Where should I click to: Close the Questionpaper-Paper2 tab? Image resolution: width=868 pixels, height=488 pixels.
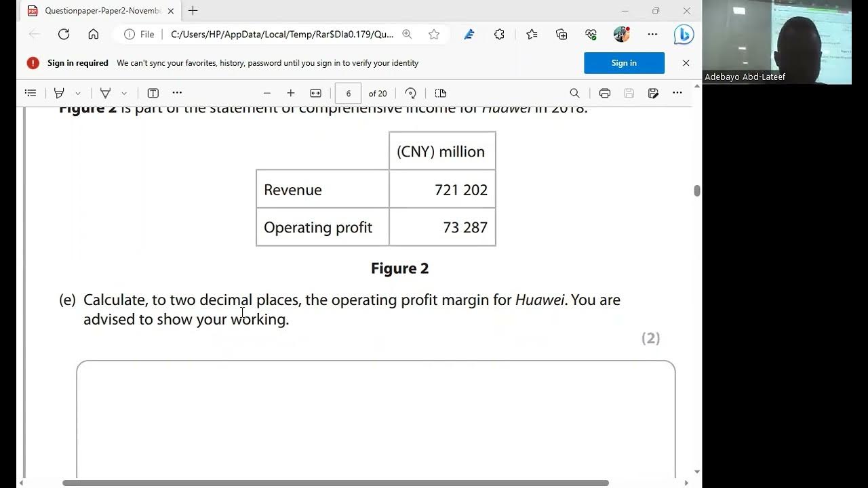click(x=171, y=11)
